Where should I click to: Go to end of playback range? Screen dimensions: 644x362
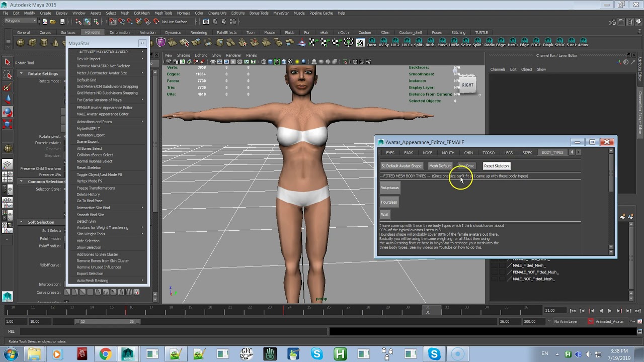point(637,311)
